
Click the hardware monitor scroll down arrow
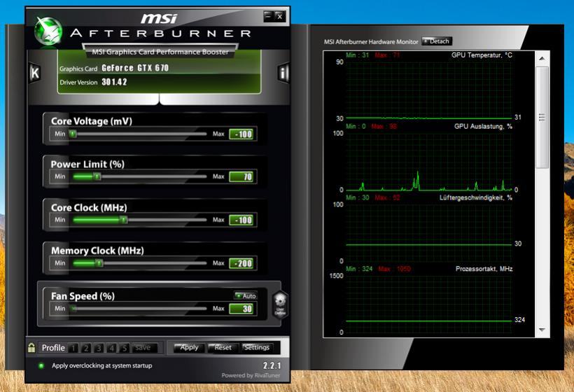click(542, 330)
